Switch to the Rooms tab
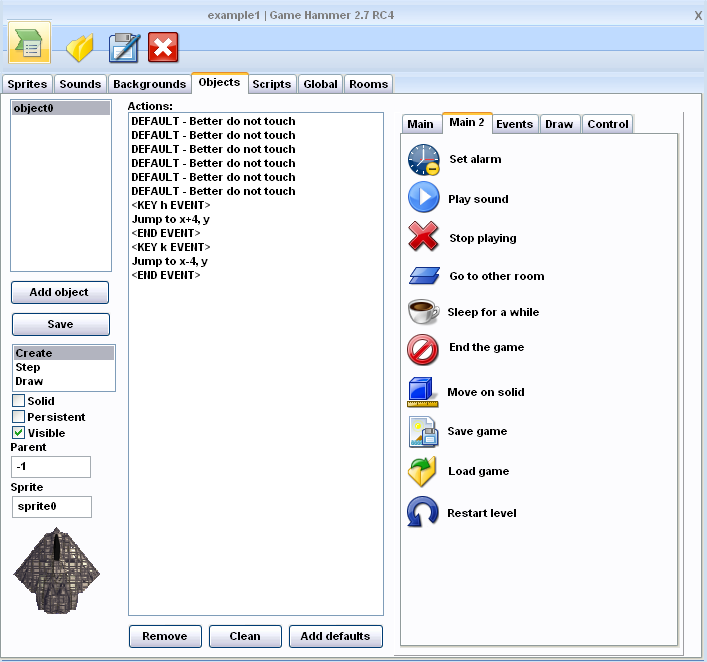 click(x=368, y=84)
